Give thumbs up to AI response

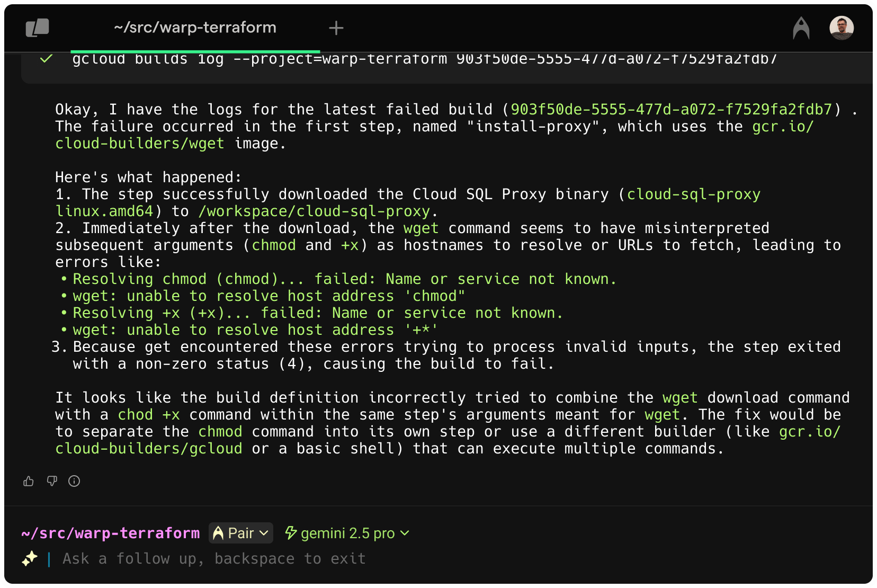29,481
